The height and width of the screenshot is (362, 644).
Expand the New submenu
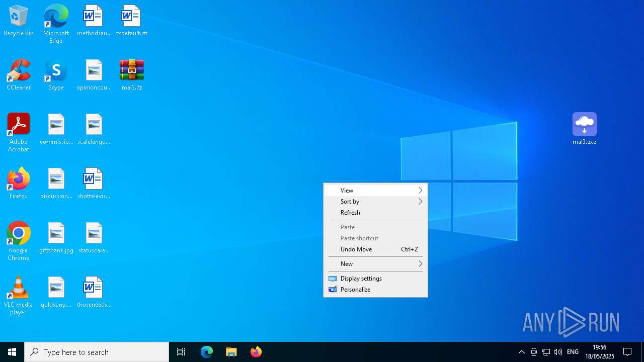[375, 264]
